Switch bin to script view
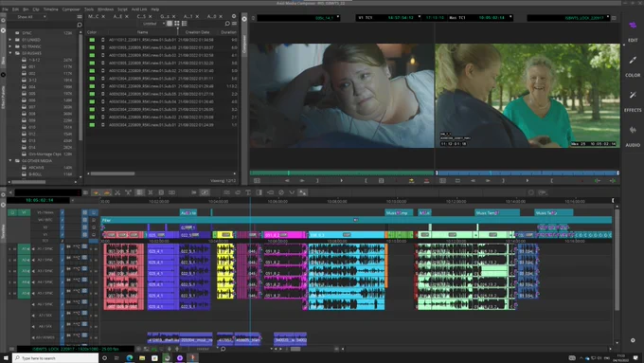644x363 pixels. [x=184, y=24]
